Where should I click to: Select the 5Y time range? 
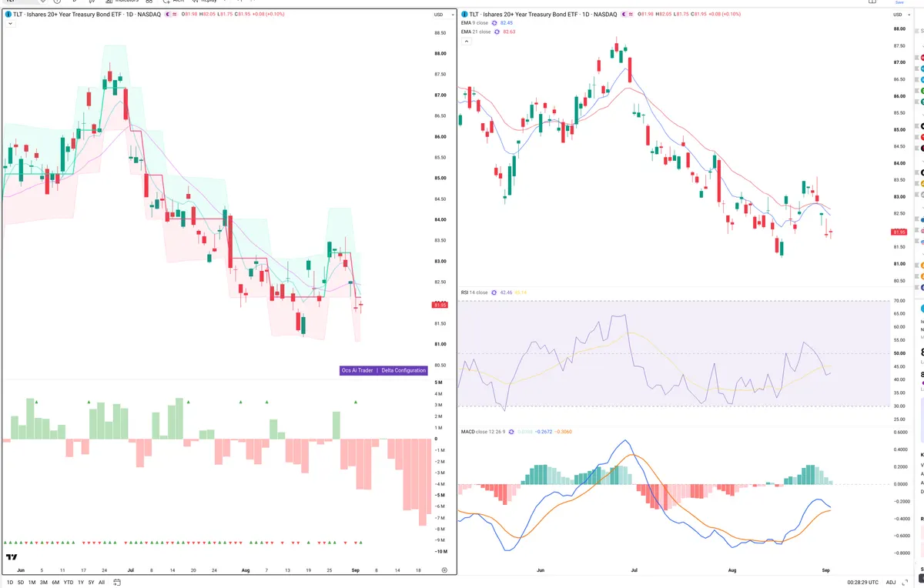tap(91, 583)
